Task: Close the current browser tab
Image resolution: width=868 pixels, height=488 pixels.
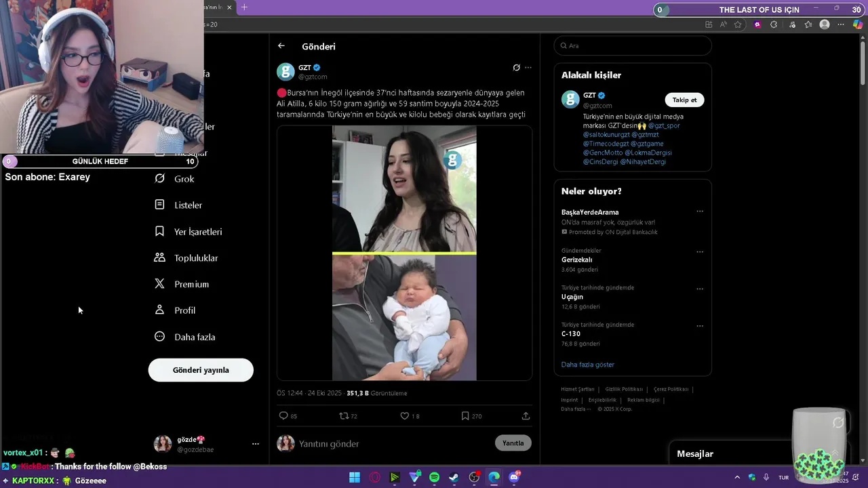Action: tap(229, 7)
